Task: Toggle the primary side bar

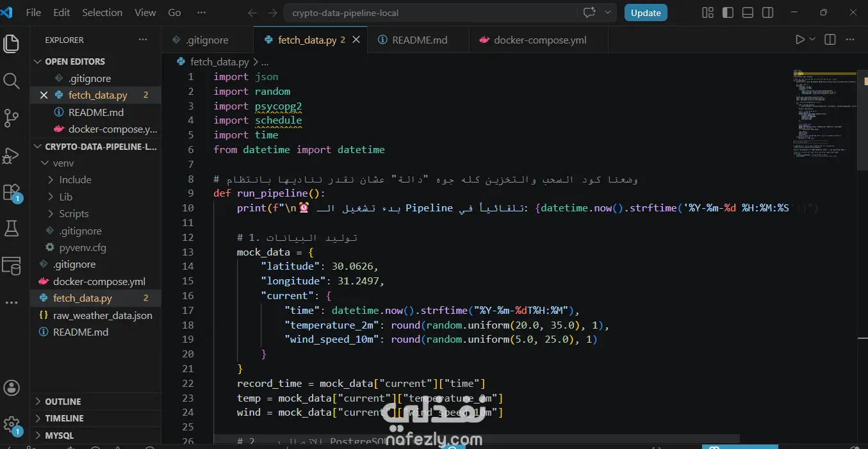Action: [728, 13]
